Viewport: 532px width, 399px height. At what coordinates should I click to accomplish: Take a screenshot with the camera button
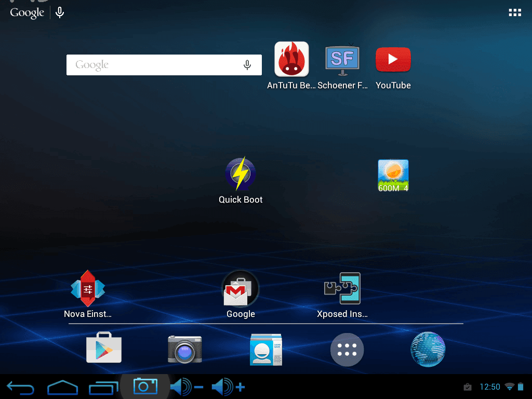click(x=145, y=386)
